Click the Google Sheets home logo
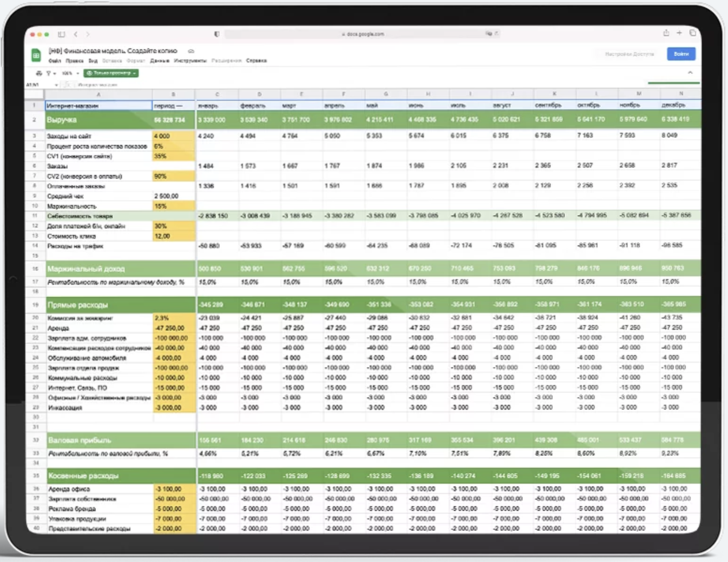The width and height of the screenshot is (728, 562). point(36,55)
